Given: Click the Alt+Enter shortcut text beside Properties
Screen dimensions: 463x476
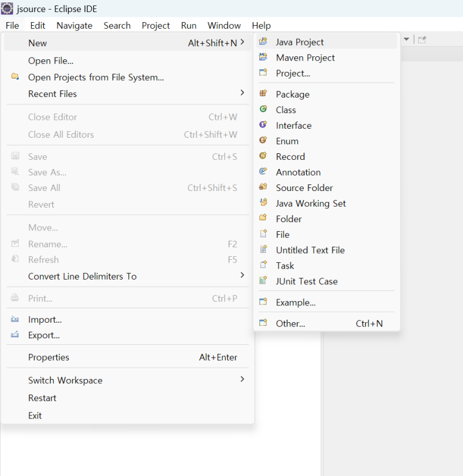Looking at the screenshot, I should [218, 357].
